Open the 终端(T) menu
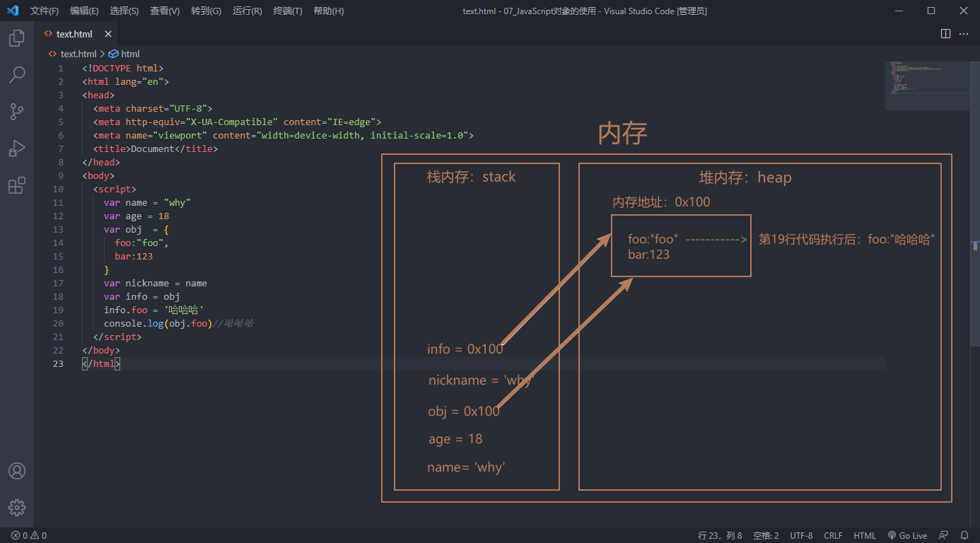980x543 pixels. (x=287, y=11)
